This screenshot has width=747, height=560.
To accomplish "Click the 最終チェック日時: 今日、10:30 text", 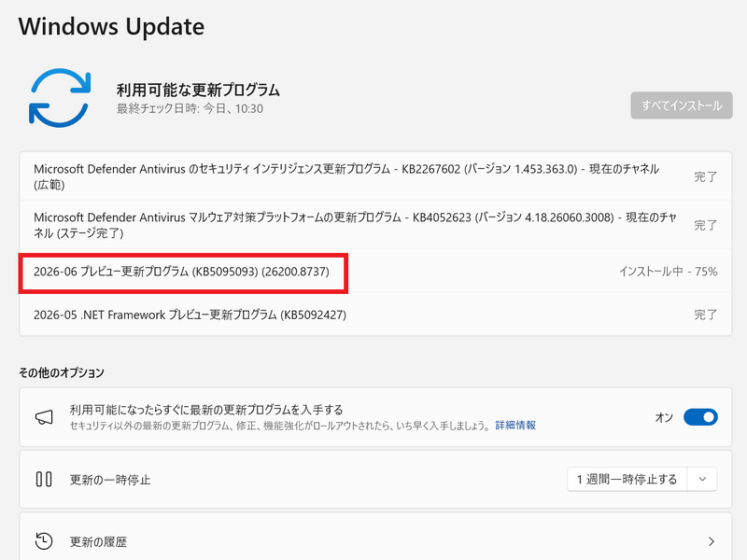I will pos(190,108).
